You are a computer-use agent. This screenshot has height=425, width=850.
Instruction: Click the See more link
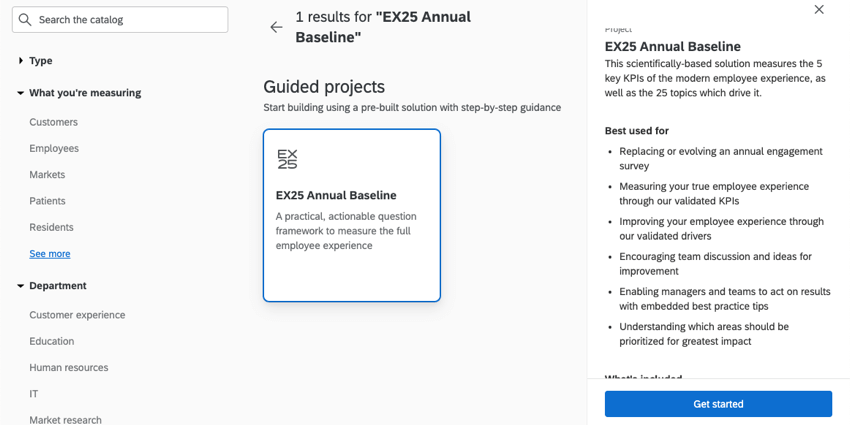(x=50, y=254)
